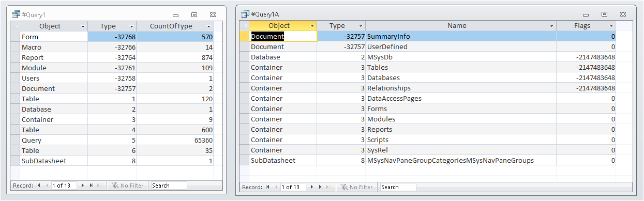Go to first record in #Query1 window
Screen dimensions: 644x201
(x=38, y=185)
